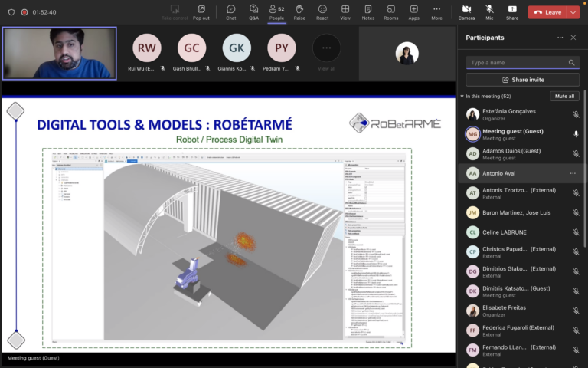
Task: Raise your hand
Action: click(299, 12)
